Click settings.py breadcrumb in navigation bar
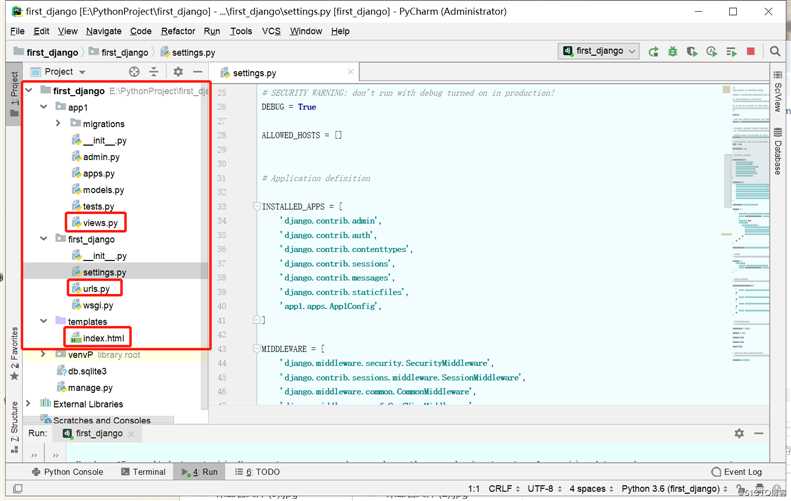The width and height of the screenshot is (791, 501). click(x=188, y=52)
